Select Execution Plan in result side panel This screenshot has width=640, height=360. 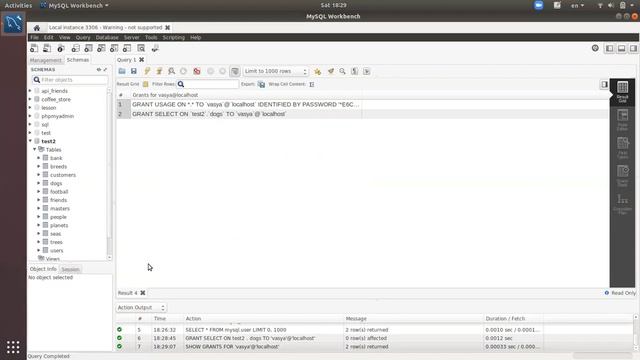coord(622,204)
